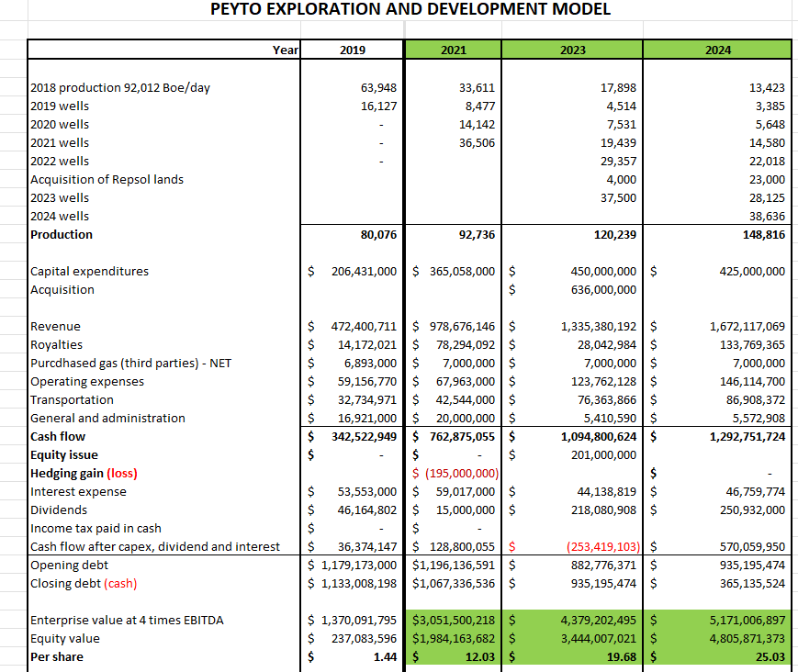The width and height of the screenshot is (798, 672).
Task: Click the 'Hedging gain (loss)' row label
Action: 84,473
